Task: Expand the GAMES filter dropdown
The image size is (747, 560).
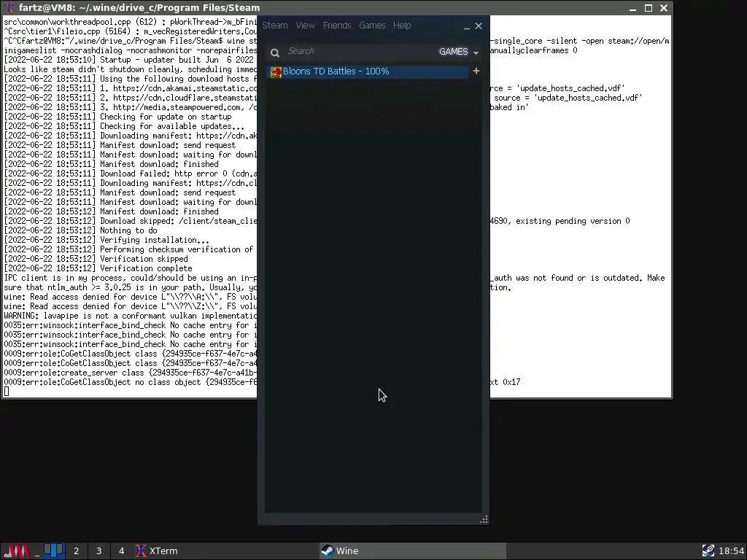Action: pyautogui.click(x=459, y=52)
